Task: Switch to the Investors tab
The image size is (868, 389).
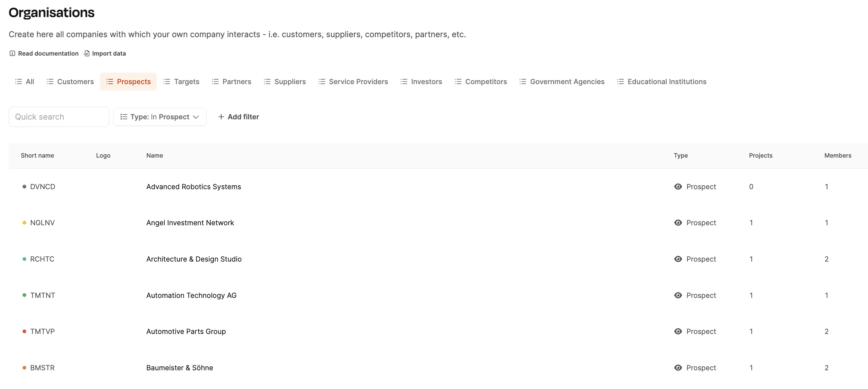Action: pos(421,82)
